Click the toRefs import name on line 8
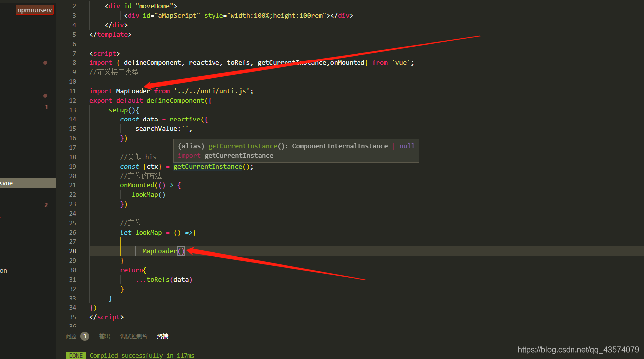 238,63
